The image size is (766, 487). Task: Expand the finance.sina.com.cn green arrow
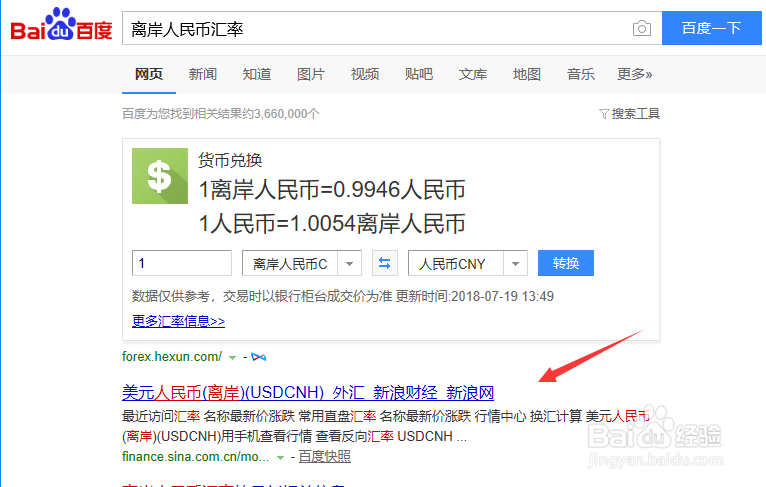click(x=280, y=458)
